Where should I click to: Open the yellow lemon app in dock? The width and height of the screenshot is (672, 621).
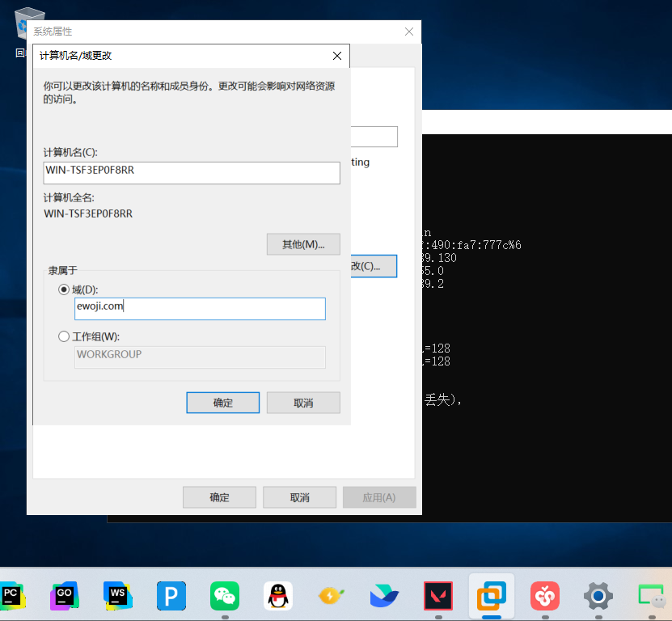331,596
